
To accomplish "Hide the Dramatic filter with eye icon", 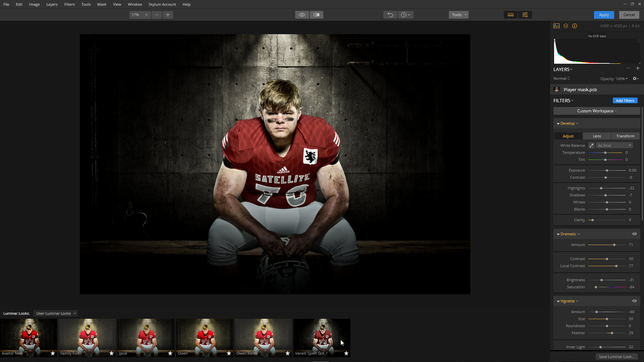I will pos(634,234).
